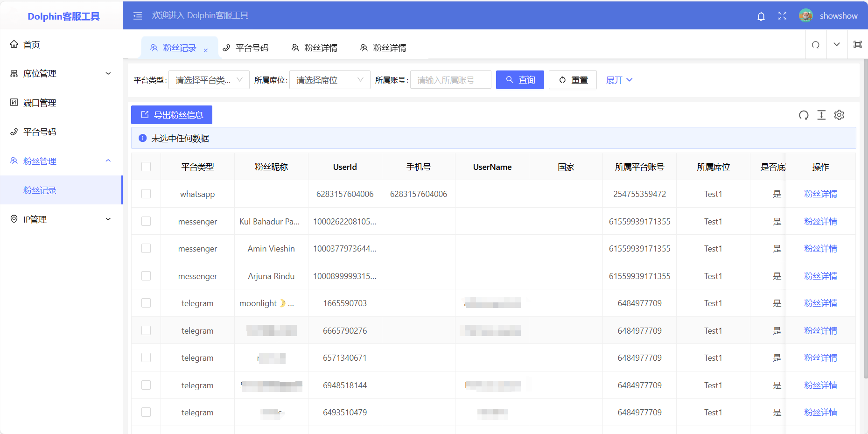Open the 所属席位 seat dropdown

pos(329,80)
